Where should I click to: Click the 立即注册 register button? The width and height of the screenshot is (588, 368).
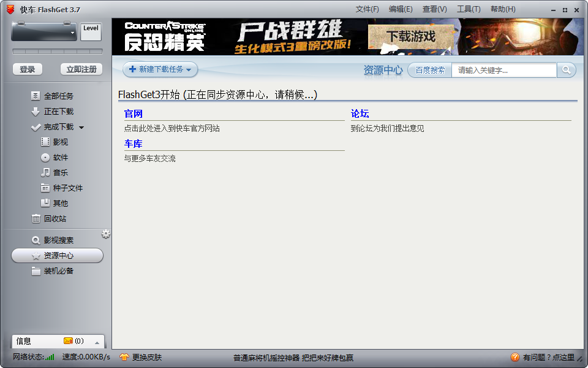81,69
